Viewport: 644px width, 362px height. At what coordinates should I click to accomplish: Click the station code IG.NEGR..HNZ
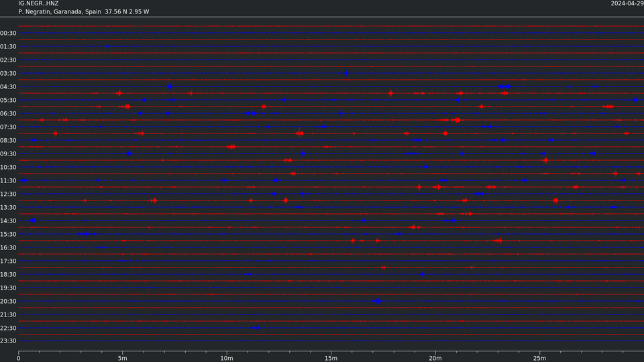(38, 3)
